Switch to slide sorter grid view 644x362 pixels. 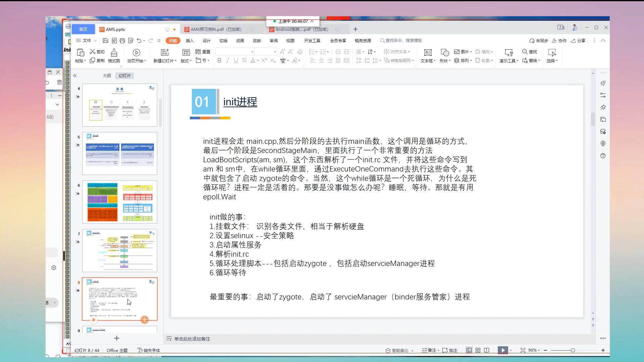478,350
